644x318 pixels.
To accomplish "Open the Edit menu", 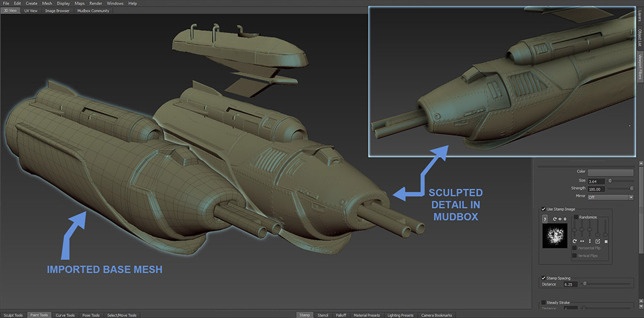I will 17,3.
